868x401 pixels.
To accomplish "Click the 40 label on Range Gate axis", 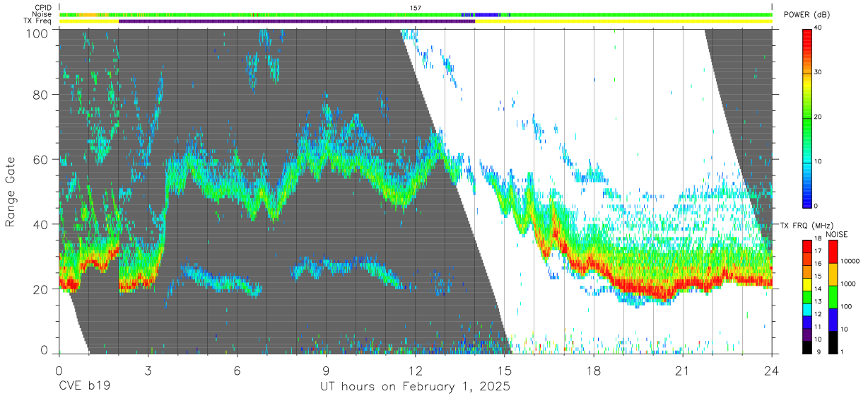I will click(x=40, y=225).
